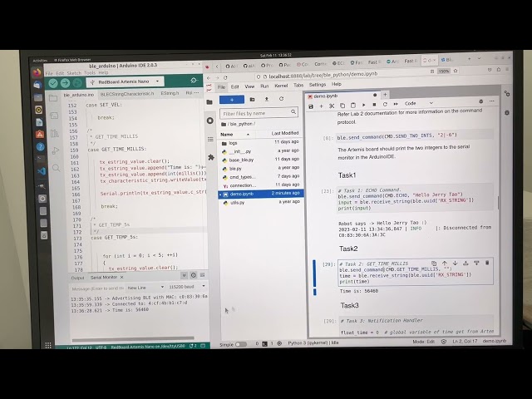Viewport: 532px width, 399px height.
Task: Open the New Line line-ending dropdown
Action: tap(145, 288)
